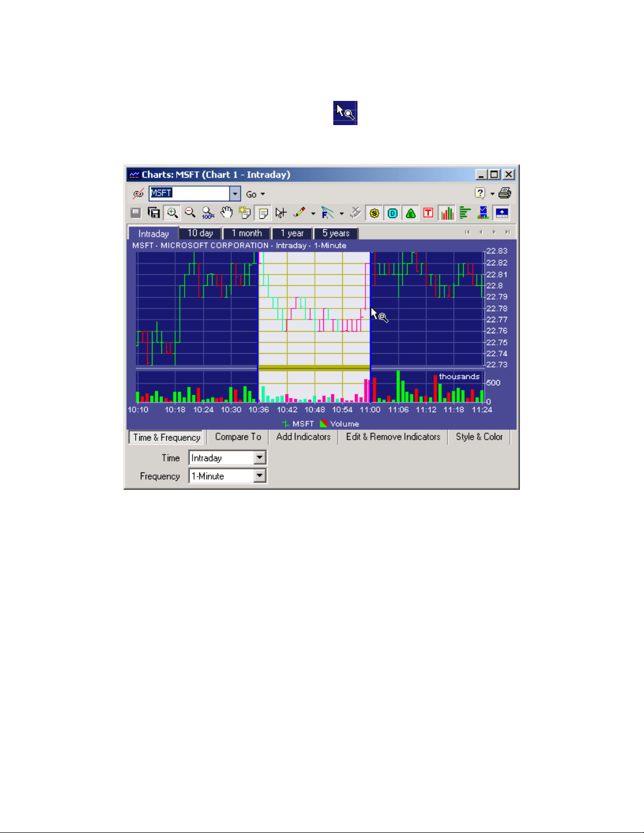Click the blue and green chart icon
Screen dimensions: 644x833
[x=483, y=213]
